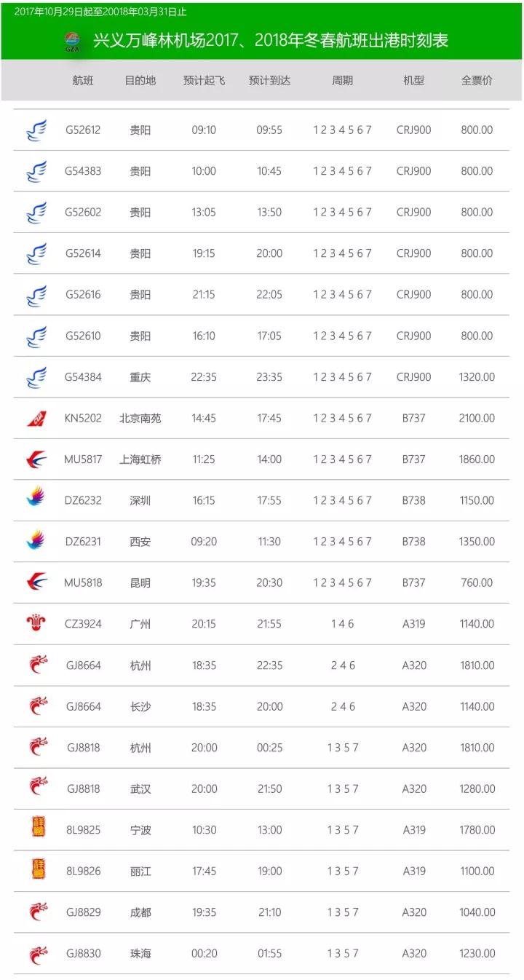Click China Southern logo beside CZ3924

coord(36,624)
